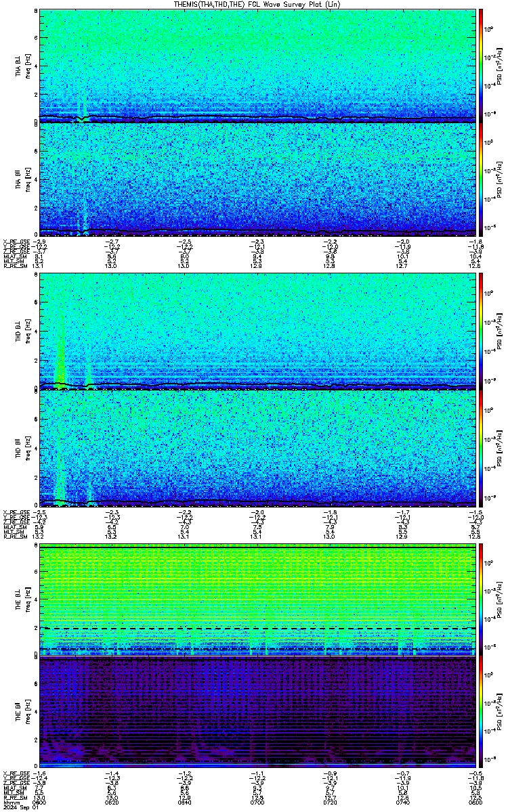Screen dimensions: 508x812
Task: Click PSD [nT²/Hz] label beside THA B-perpendicular
Action: (498, 66)
